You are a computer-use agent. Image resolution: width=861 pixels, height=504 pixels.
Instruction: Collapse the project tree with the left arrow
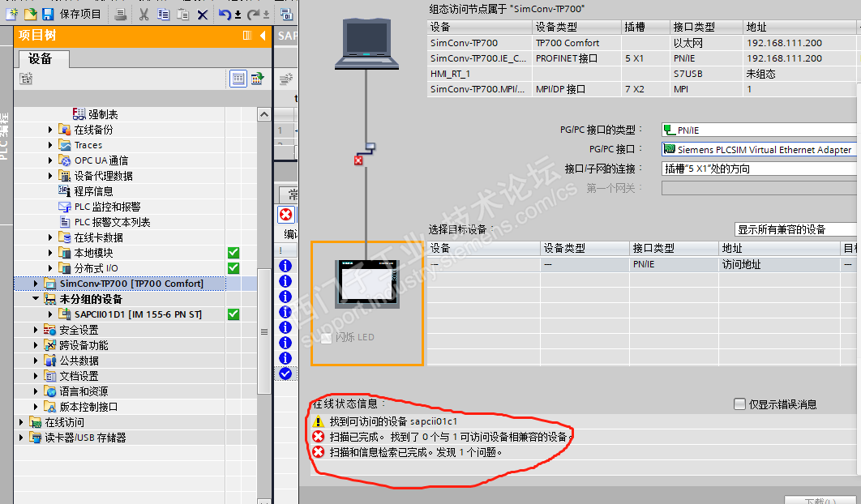click(x=263, y=35)
